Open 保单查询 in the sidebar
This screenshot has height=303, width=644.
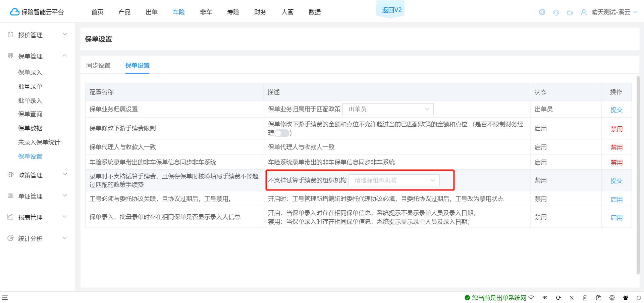(x=30, y=114)
